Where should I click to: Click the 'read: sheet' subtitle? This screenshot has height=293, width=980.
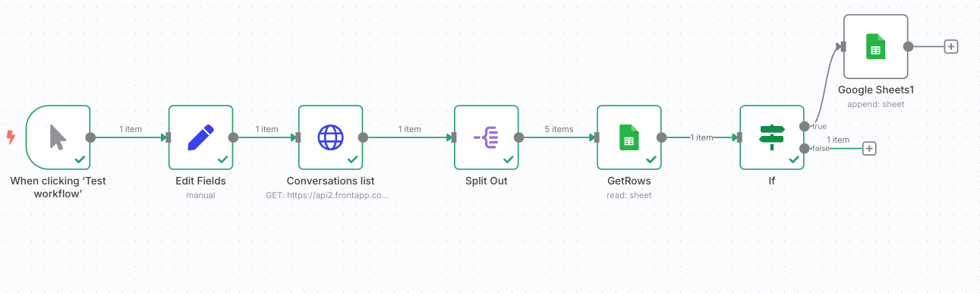click(x=629, y=195)
